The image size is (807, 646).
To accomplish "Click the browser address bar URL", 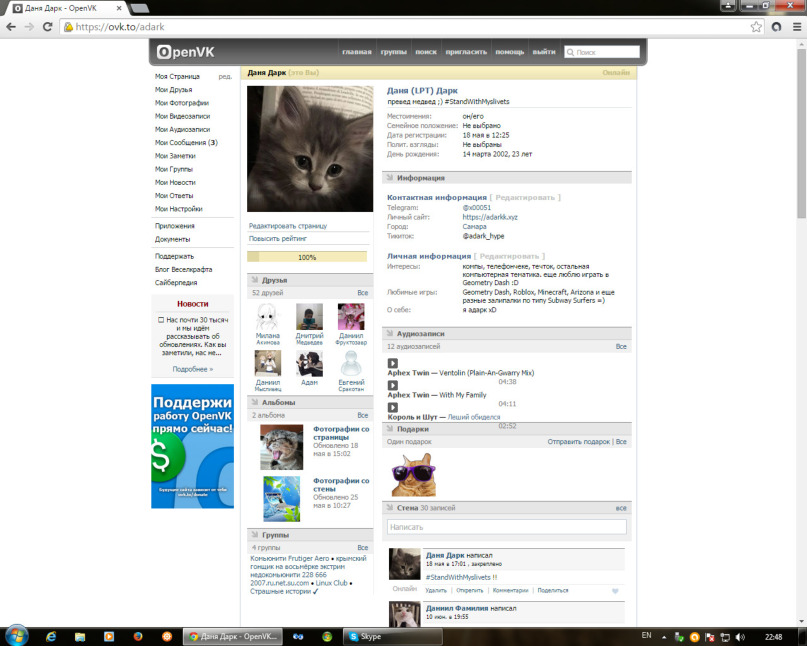I will coord(120,27).
